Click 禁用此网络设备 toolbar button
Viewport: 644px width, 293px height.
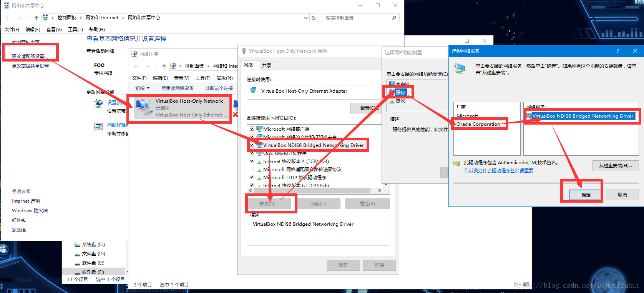(178, 88)
